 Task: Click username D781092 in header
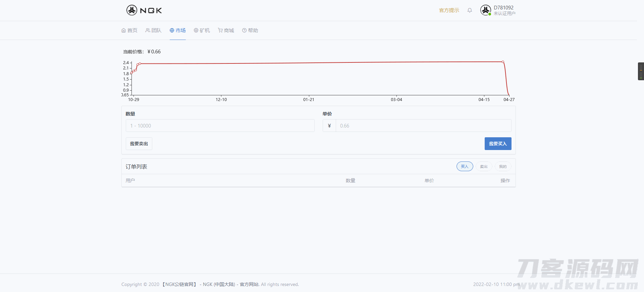503,8
